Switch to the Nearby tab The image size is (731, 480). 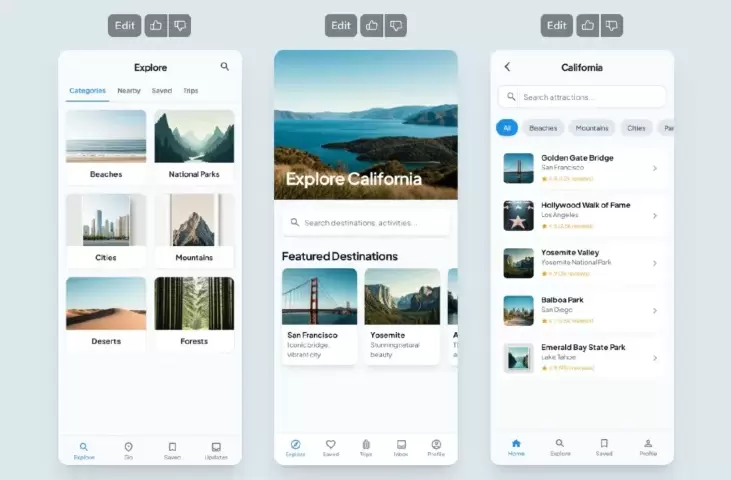[129, 91]
